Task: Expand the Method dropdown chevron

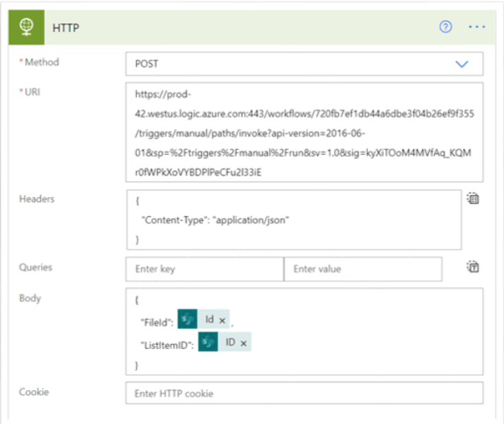Action: pos(461,64)
